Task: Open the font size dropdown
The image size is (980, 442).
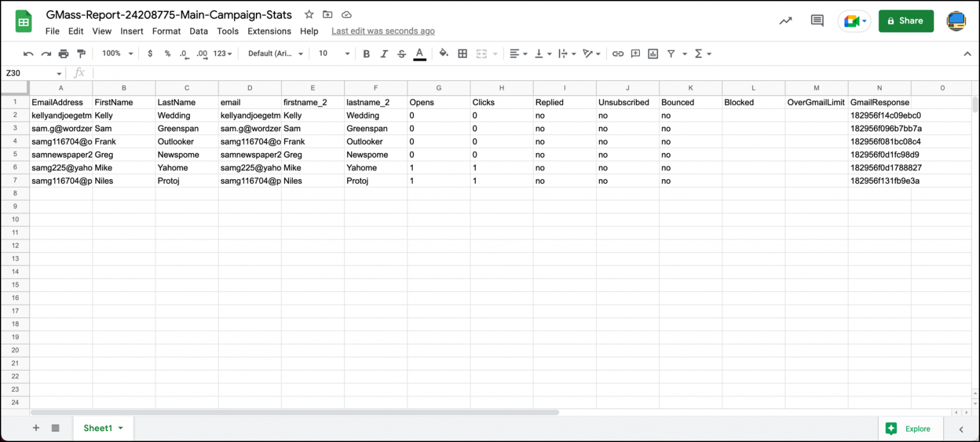Action: [332, 54]
